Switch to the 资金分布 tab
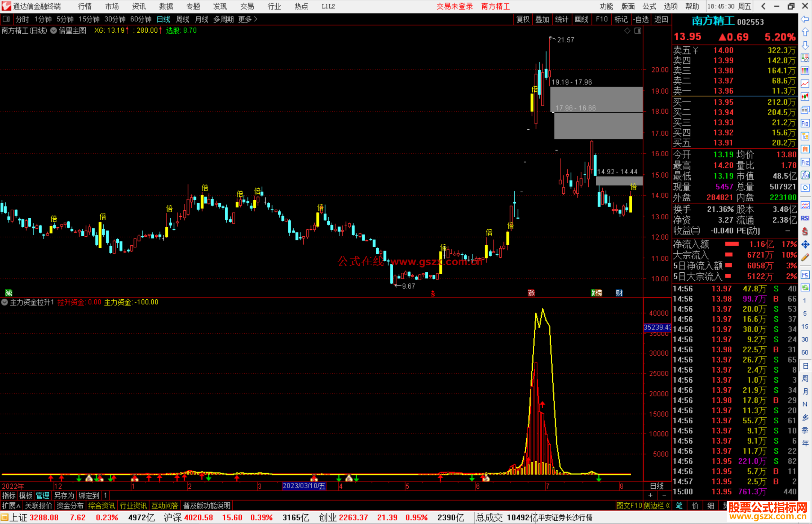Image resolution: width=812 pixels, height=524 pixels. (70, 506)
